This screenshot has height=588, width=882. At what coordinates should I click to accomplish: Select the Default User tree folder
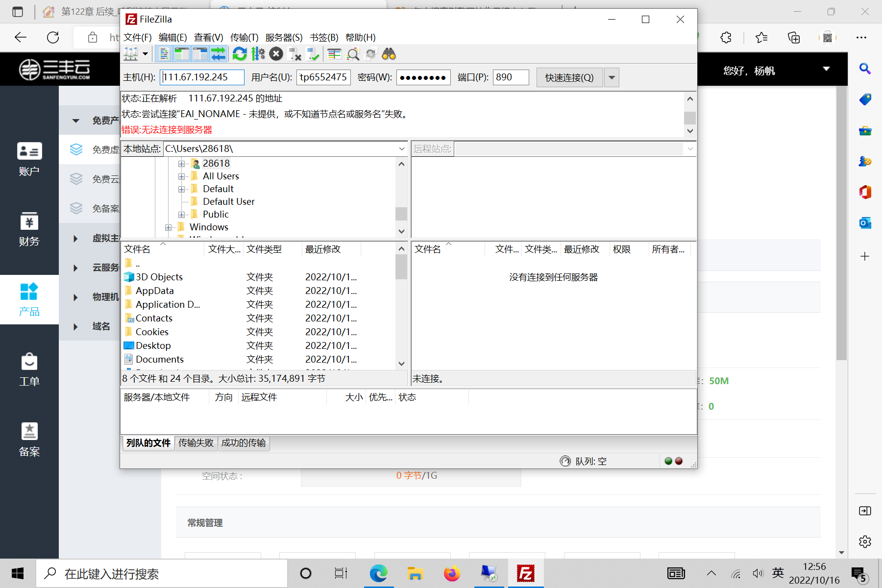[x=228, y=201]
